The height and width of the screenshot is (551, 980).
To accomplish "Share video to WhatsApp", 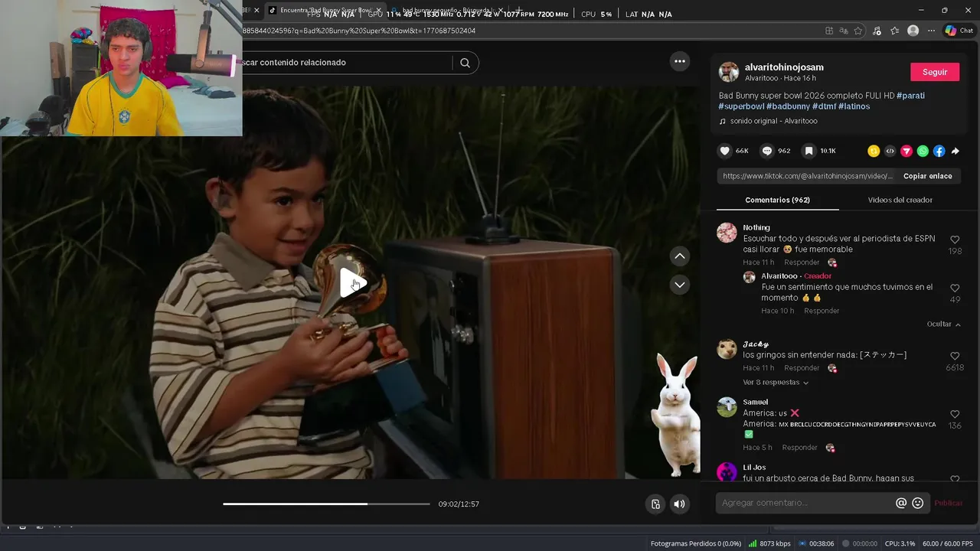I will point(923,151).
